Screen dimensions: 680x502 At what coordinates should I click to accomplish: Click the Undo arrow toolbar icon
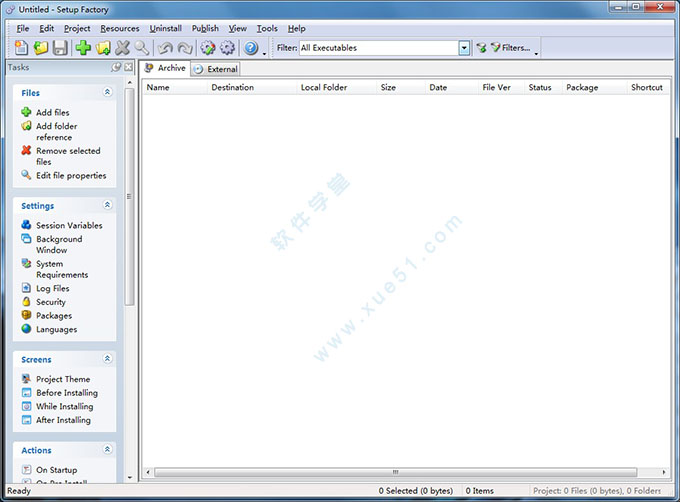coord(165,48)
